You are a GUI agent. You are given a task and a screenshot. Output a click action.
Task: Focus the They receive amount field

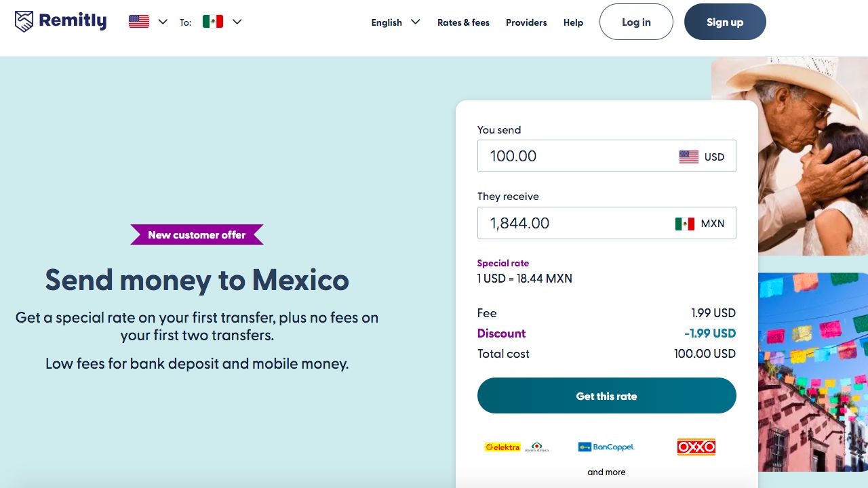pos(573,223)
